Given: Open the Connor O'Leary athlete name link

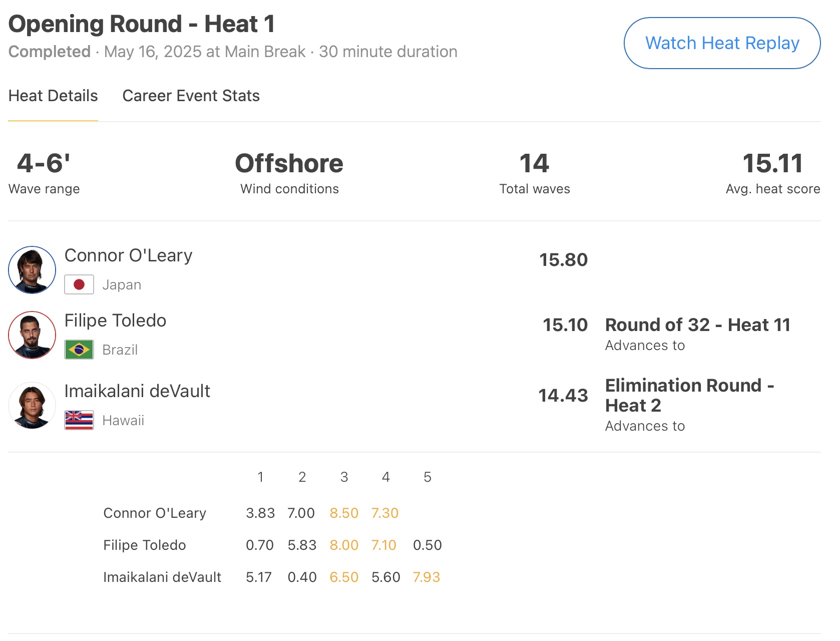Looking at the screenshot, I should 128,255.
